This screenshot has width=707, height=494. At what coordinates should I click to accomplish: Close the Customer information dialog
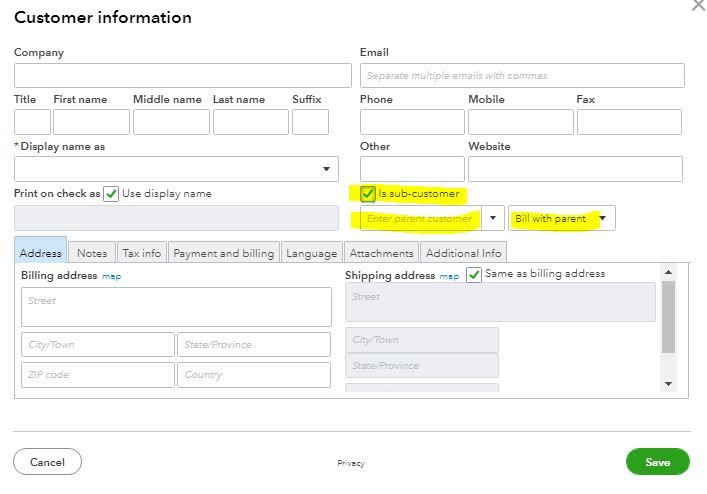coord(698,6)
